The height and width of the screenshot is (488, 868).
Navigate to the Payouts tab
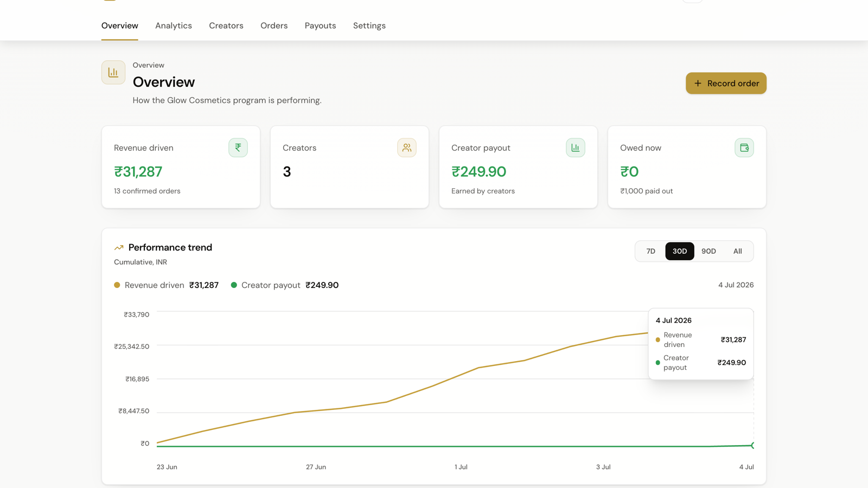[320, 25]
